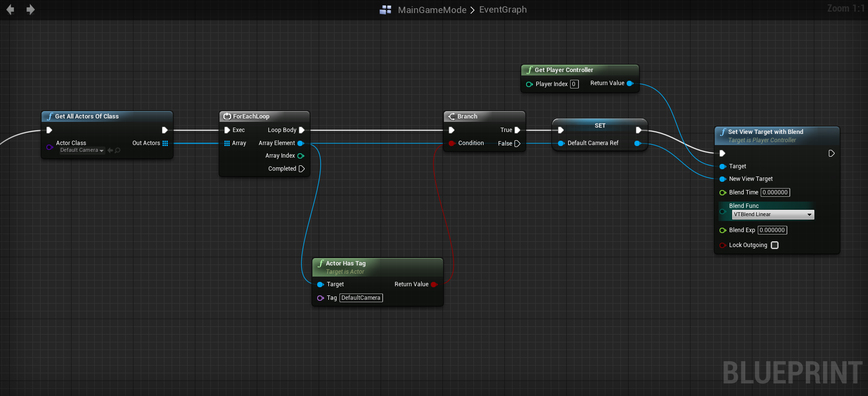Select the Set View Target with Blend title
Viewport: 868px width, 396px height.
765,132
